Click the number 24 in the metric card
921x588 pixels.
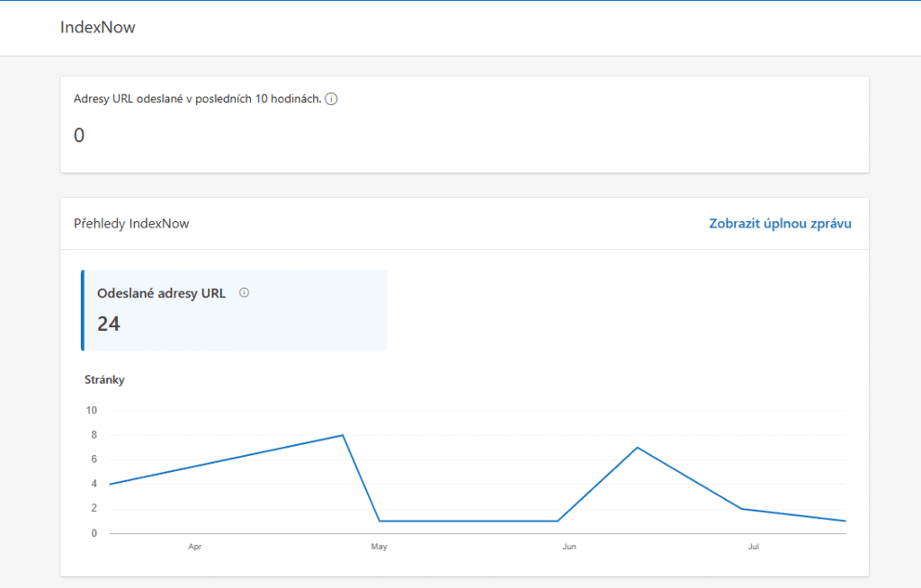[109, 325]
